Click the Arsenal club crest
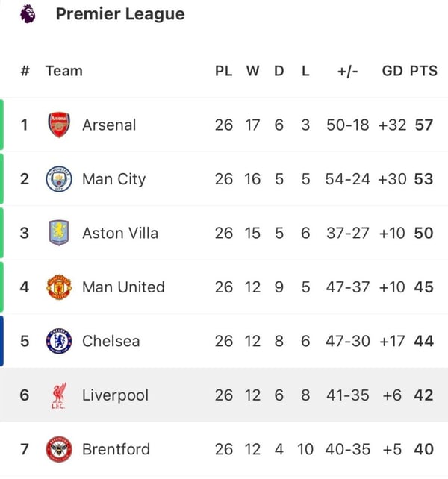Screen dimensions: 448x479 tap(58, 125)
